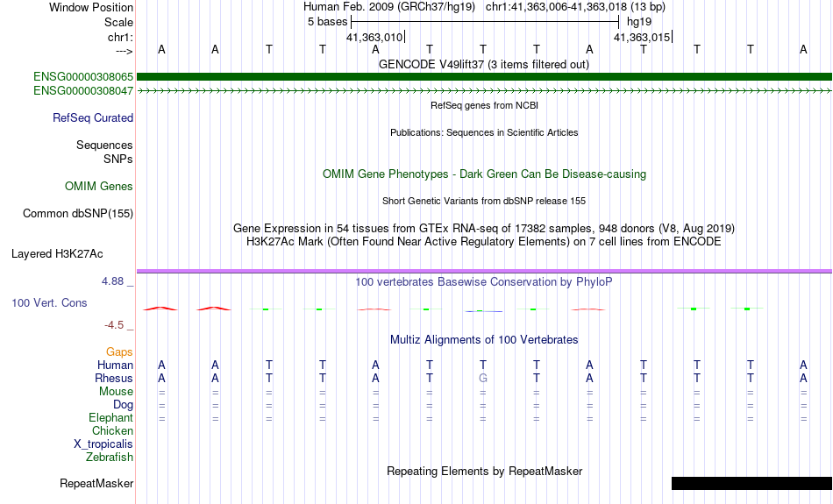This screenshot has width=833, height=504.
Task: Click the first red PhyloP conservation peak
Action: pyautogui.click(x=160, y=308)
